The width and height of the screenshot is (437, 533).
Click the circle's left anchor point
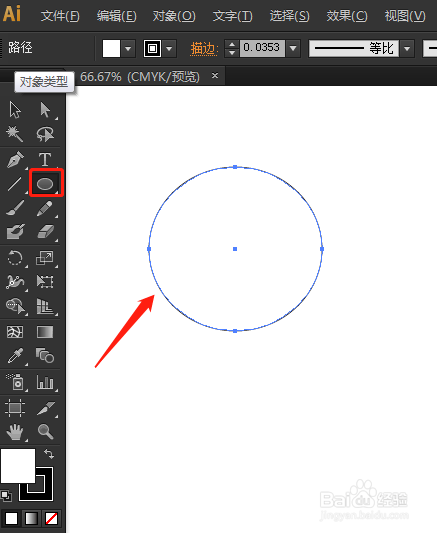tap(149, 249)
